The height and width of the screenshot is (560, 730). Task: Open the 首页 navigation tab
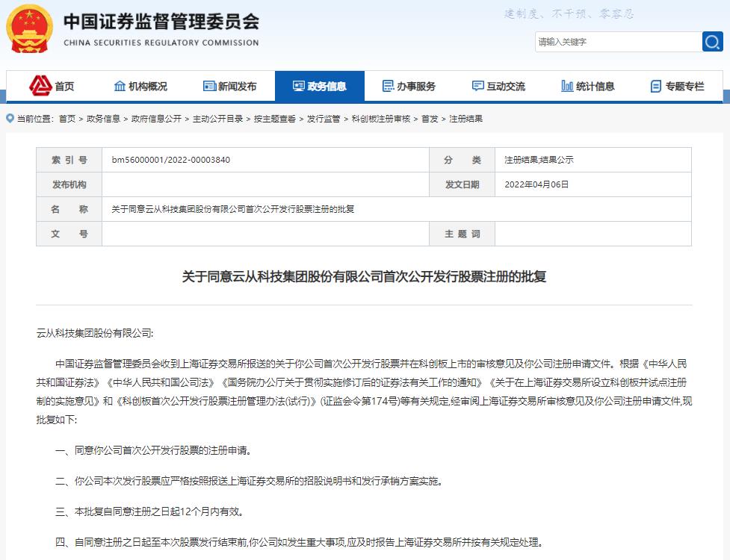52,86
